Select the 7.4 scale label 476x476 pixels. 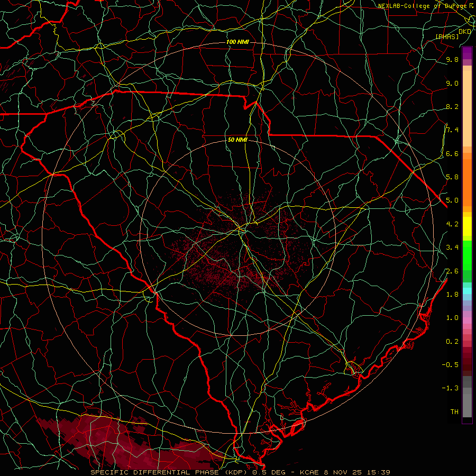(452, 130)
